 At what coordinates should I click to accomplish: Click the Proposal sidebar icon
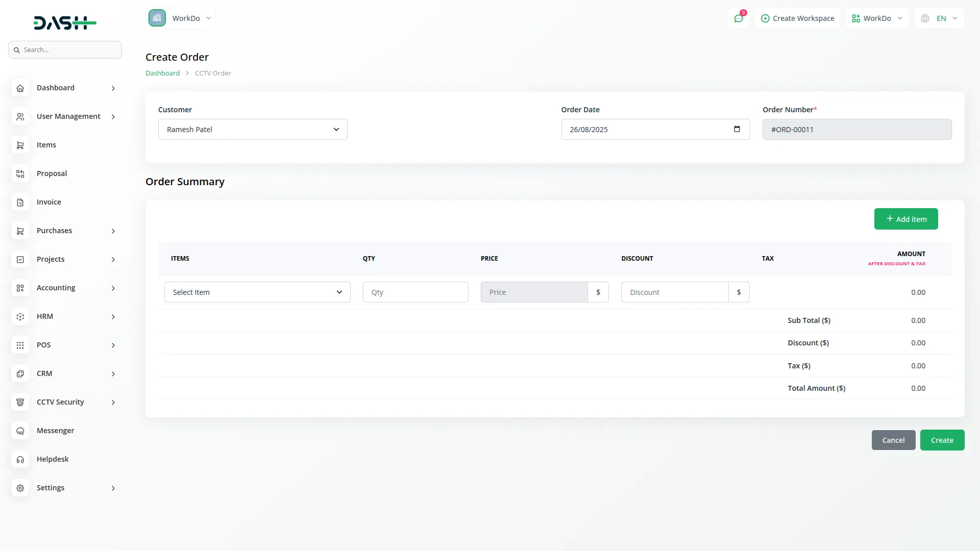point(20,174)
